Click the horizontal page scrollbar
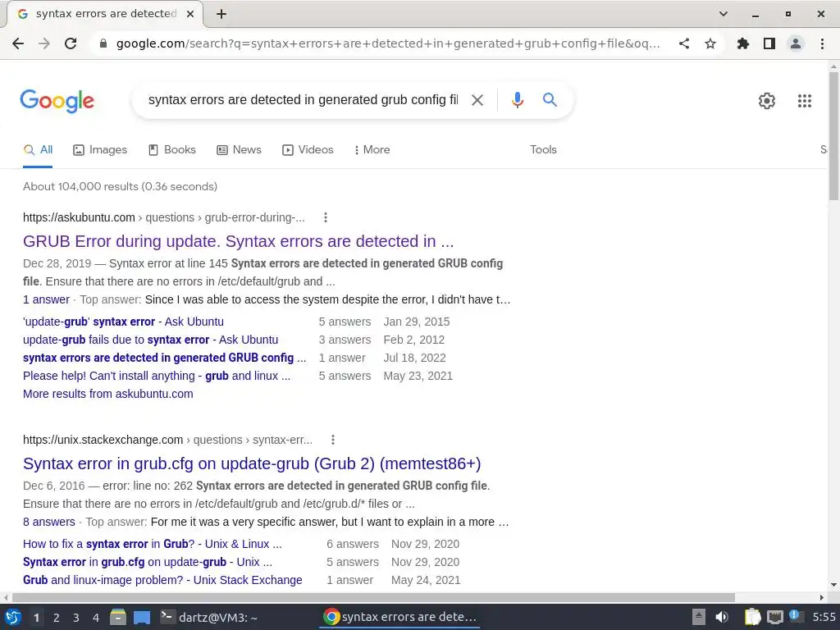Viewport: 840px width, 630px height. (373, 597)
